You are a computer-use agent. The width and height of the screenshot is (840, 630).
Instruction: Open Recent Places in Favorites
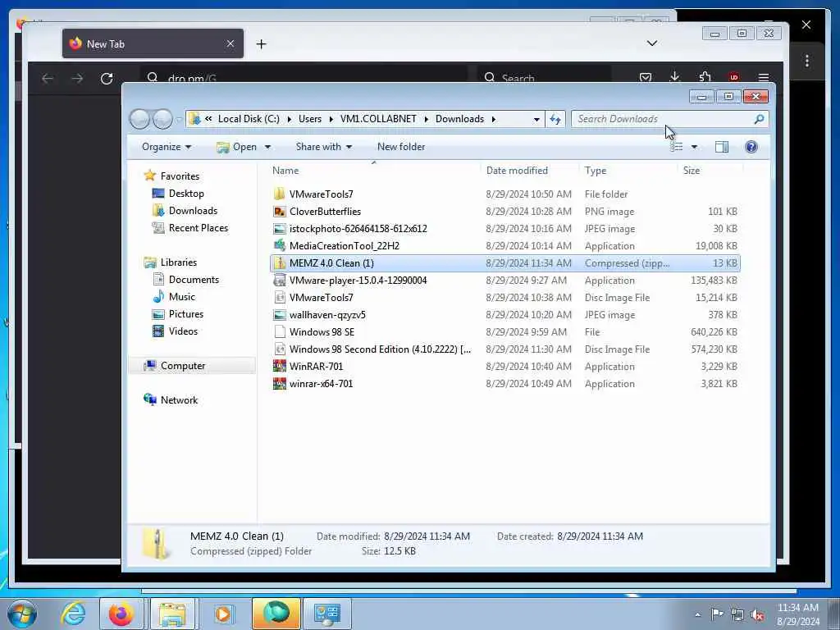coord(199,228)
